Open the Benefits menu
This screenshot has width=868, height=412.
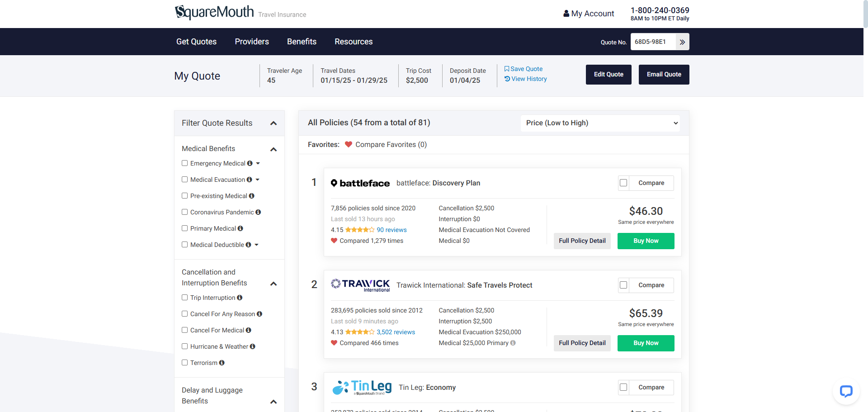point(302,42)
